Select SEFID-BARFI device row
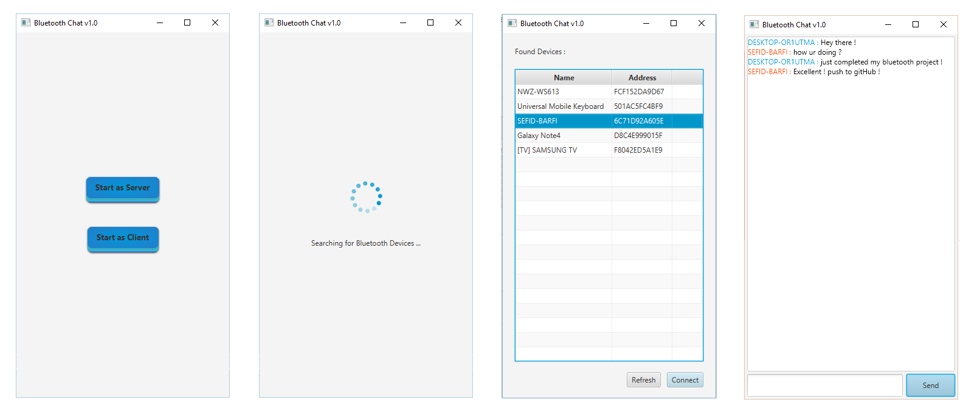The width and height of the screenshot is (980, 416). pyautogui.click(x=609, y=121)
